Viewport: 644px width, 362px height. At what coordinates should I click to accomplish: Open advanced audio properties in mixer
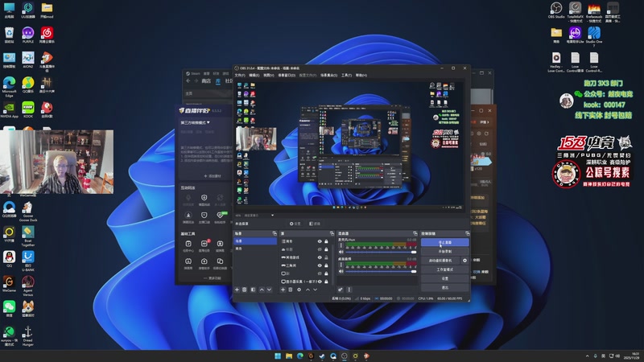click(341, 290)
